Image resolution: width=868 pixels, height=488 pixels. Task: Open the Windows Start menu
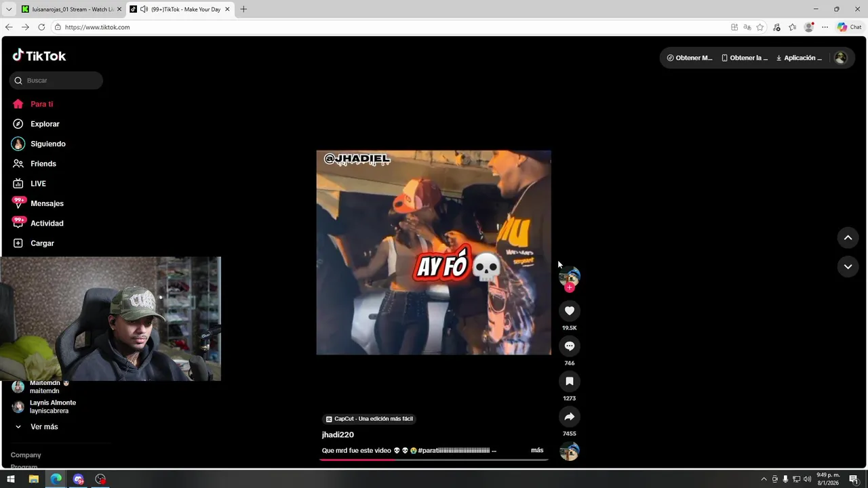pos(11,479)
